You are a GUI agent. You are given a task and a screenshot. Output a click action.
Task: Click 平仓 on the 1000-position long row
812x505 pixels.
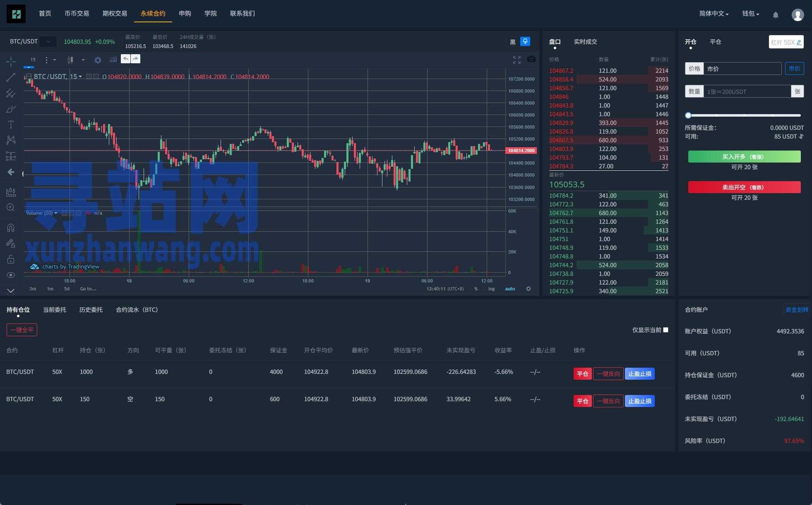(582, 374)
